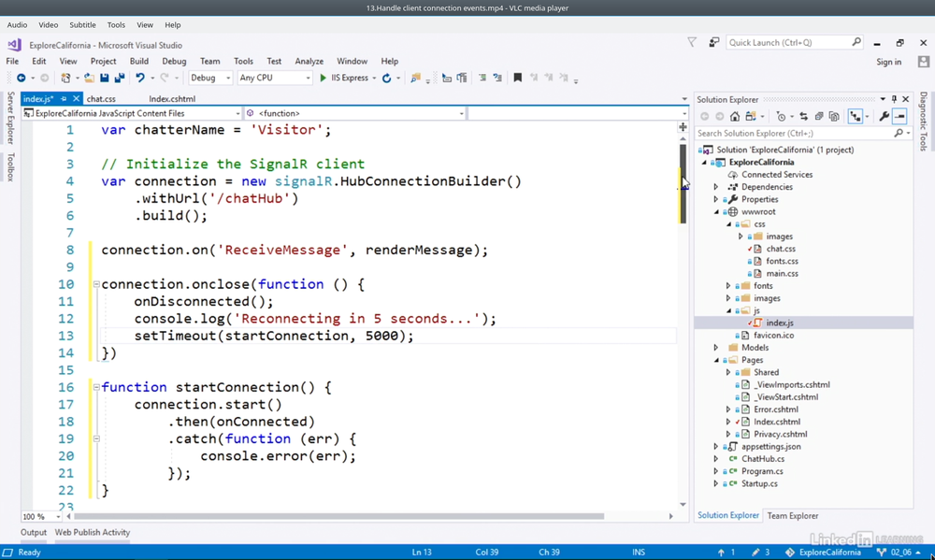
Task: Toggle Show All Files in Solution Explorer
Action: 834,117
